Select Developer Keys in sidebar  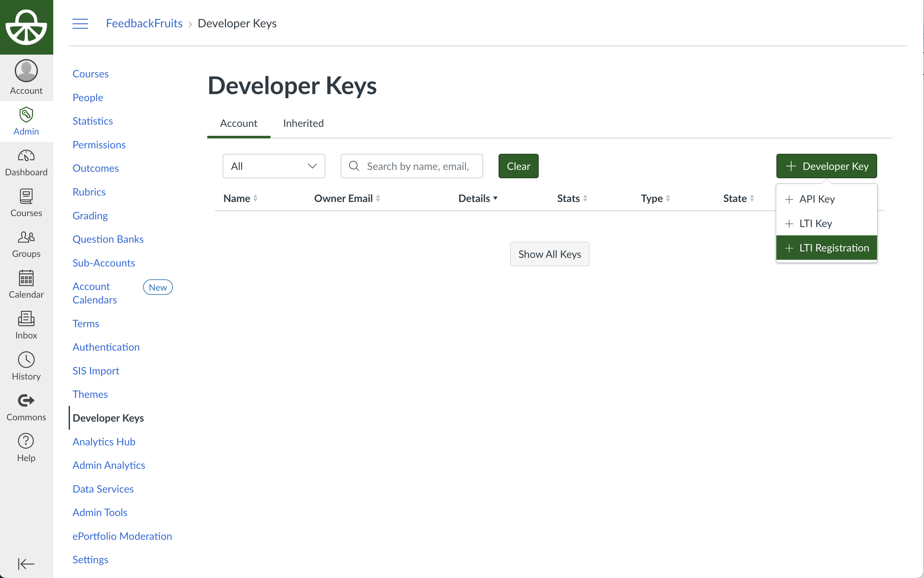point(108,418)
